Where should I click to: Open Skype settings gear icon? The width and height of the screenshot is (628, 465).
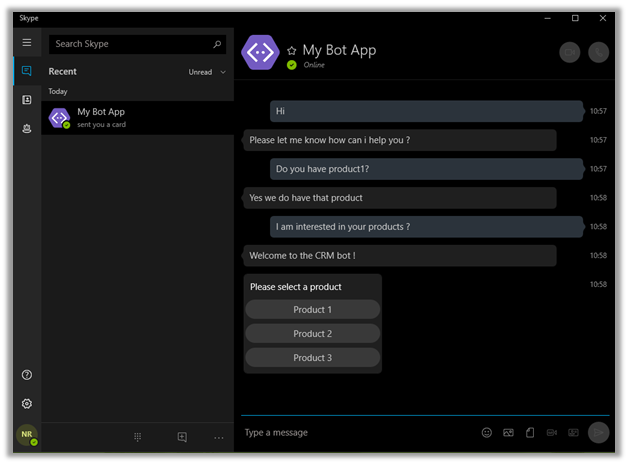[27, 404]
